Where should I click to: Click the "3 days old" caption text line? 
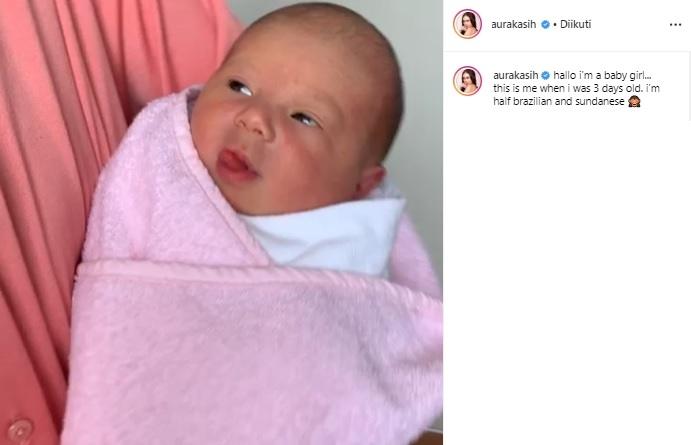[576, 88]
